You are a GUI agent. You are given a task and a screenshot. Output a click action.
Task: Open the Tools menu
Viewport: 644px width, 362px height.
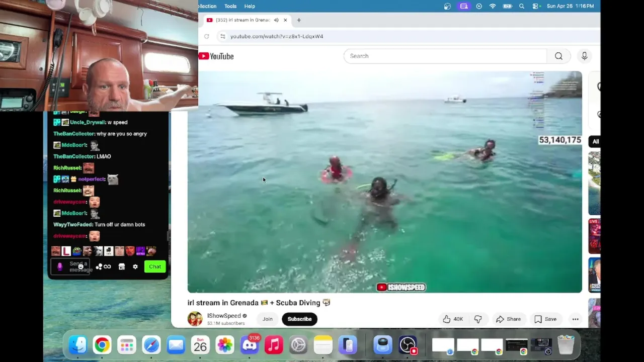coord(230,6)
